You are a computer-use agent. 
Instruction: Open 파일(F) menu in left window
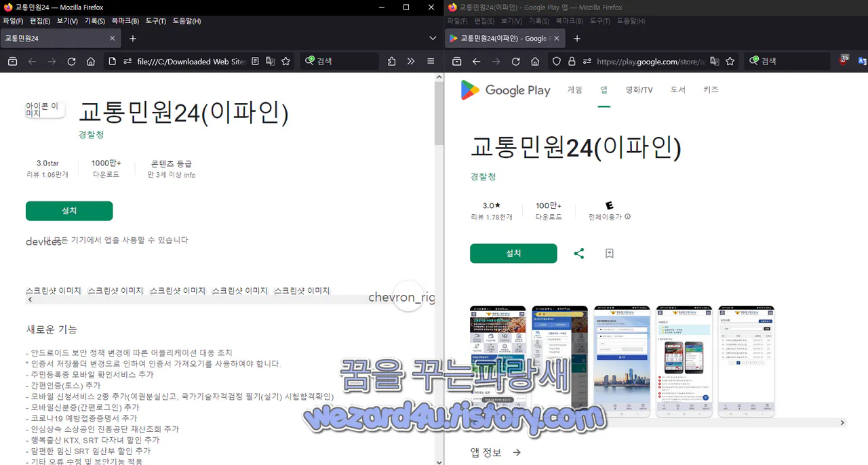click(x=13, y=21)
